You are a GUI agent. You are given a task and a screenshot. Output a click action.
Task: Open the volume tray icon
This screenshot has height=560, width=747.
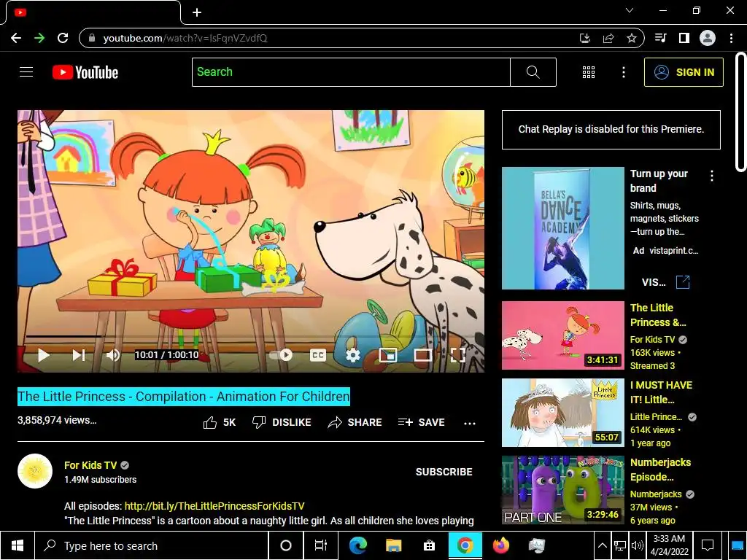637,545
